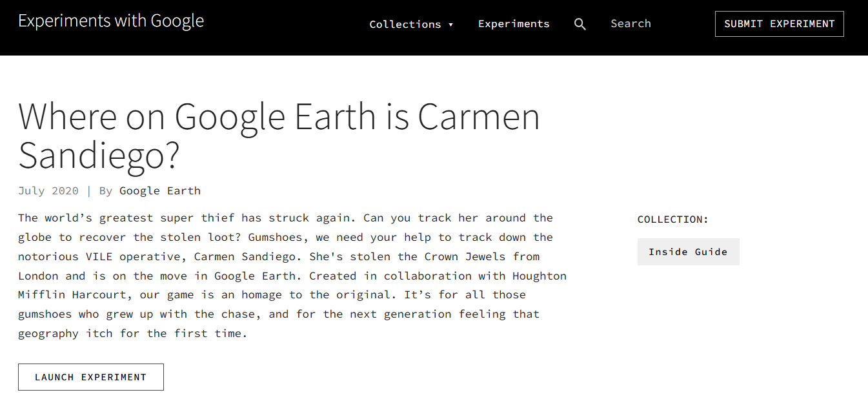868x410 pixels.
Task: Click the word "Gumshoes" in the description
Action: [275, 238]
